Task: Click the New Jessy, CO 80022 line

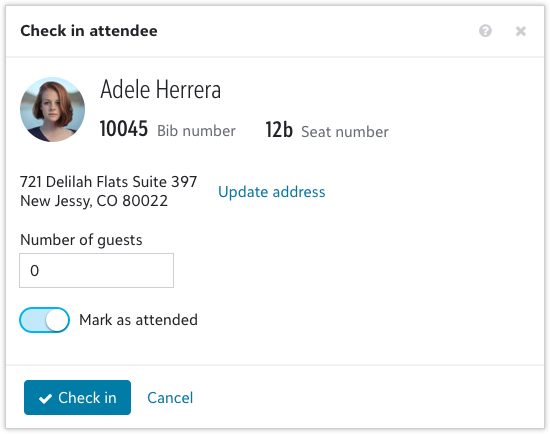Action: (x=94, y=201)
